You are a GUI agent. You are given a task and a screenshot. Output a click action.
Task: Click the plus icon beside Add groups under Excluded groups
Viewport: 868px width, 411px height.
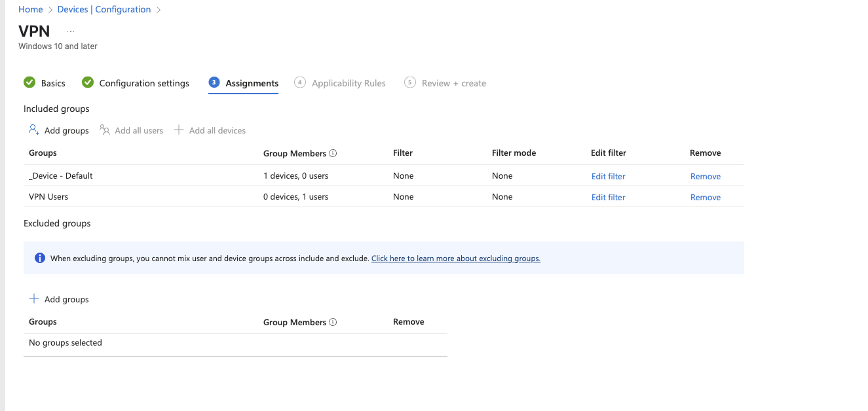coord(34,298)
